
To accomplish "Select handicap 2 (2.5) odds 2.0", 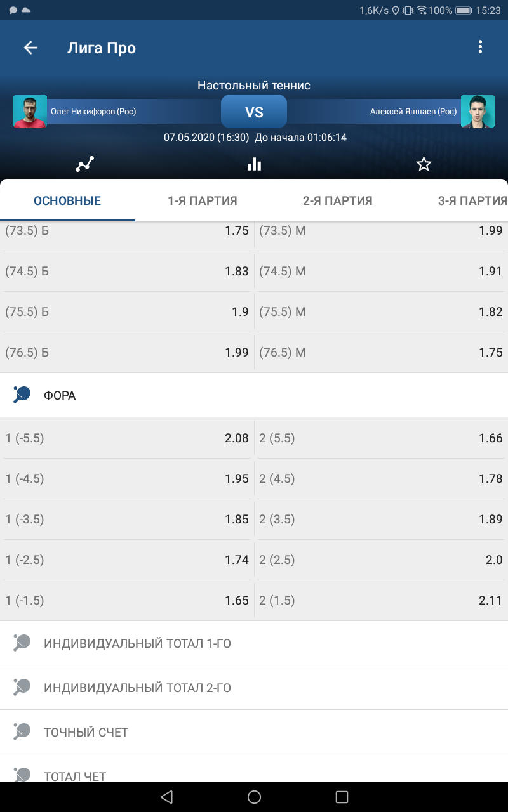I will [381, 560].
